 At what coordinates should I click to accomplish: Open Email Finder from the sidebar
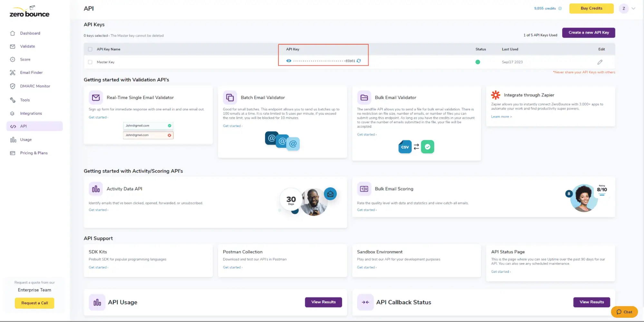coord(31,72)
